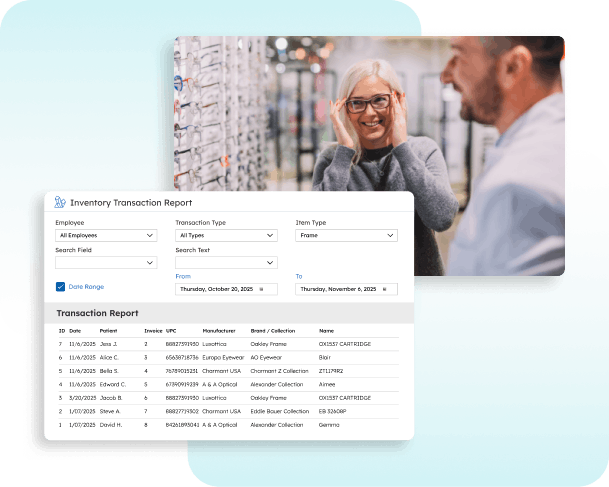The height and width of the screenshot is (487, 609).
Task: Click the Manufacturer column header
Action: pyautogui.click(x=218, y=330)
